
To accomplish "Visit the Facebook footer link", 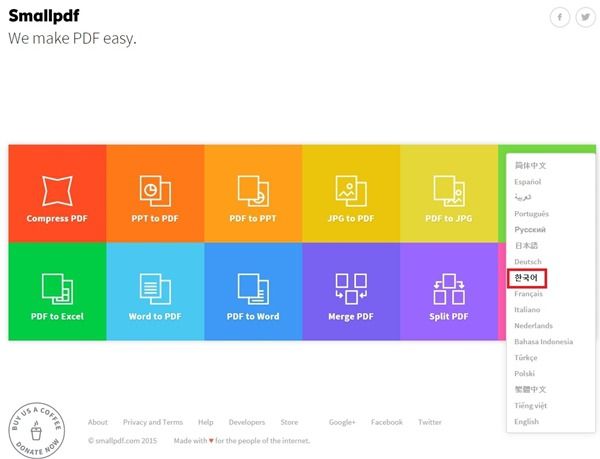I will (x=386, y=422).
